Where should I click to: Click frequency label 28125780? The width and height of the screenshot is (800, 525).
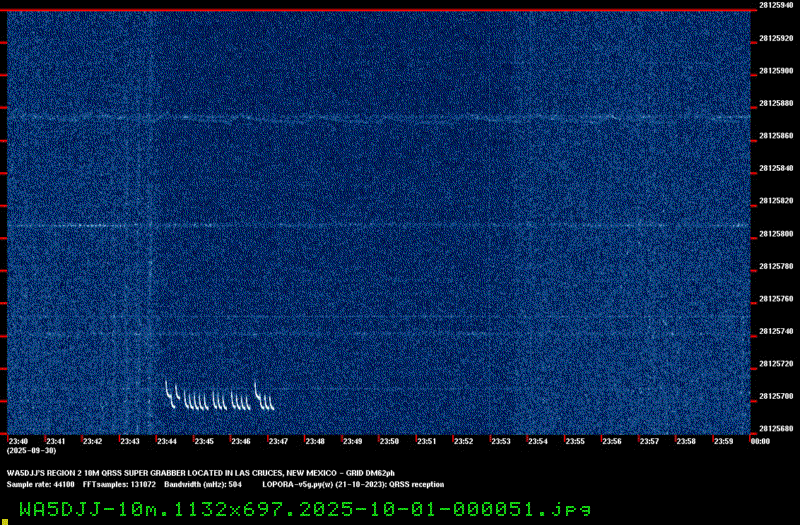click(x=776, y=266)
